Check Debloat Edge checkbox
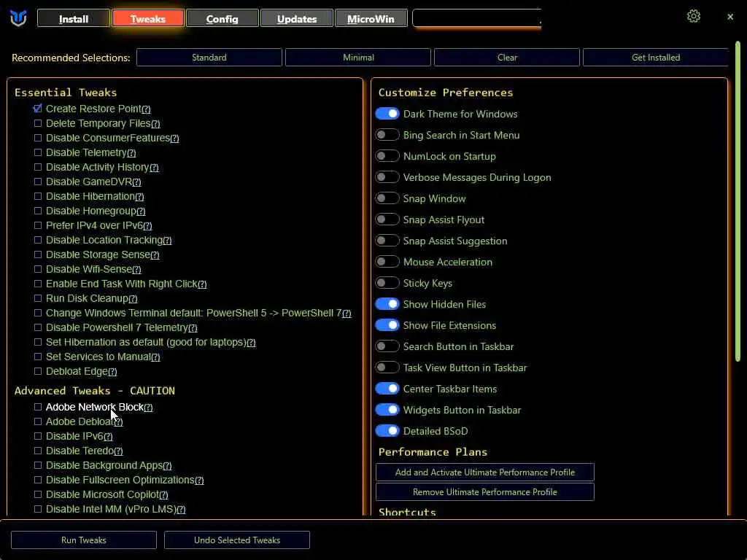 pyautogui.click(x=38, y=371)
